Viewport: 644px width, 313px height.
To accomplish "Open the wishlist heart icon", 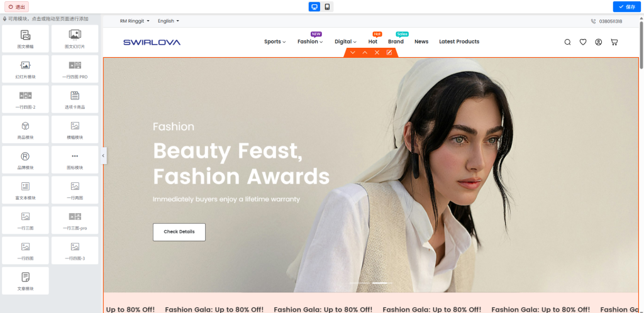I will click(583, 42).
